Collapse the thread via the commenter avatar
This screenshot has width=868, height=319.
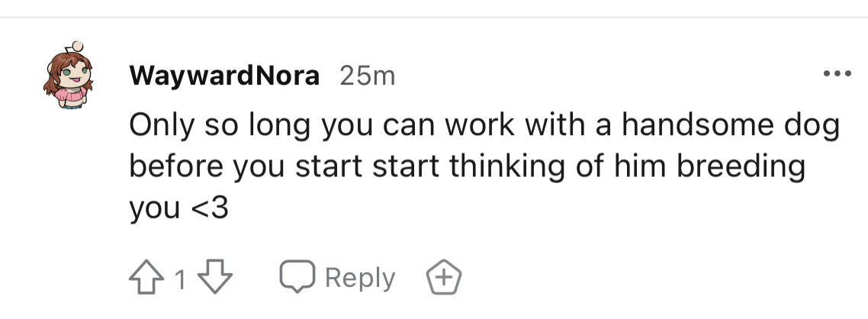click(x=68, y=76)
